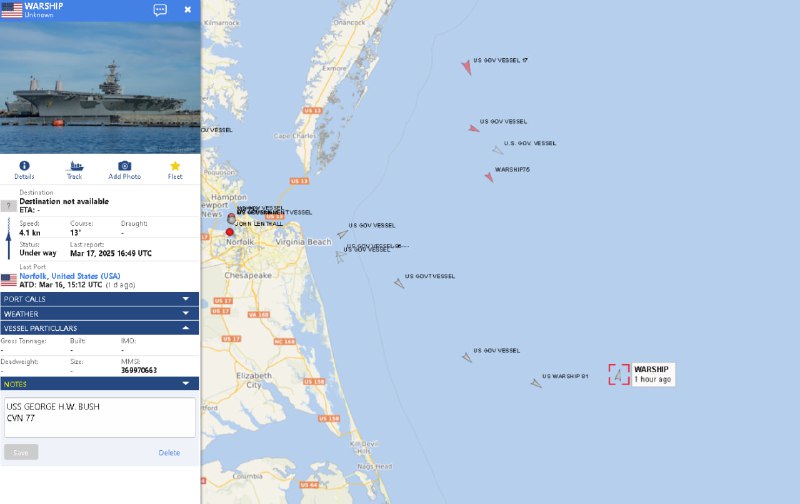Click the US WARSHIP 81 ship marker
The width and height of the screenshot is (800, 504).
point(536,383)
